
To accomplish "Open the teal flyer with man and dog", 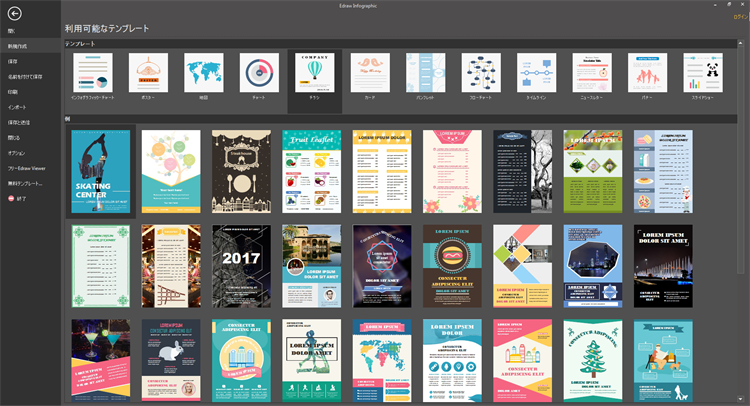I will click(x=663, y=361).
